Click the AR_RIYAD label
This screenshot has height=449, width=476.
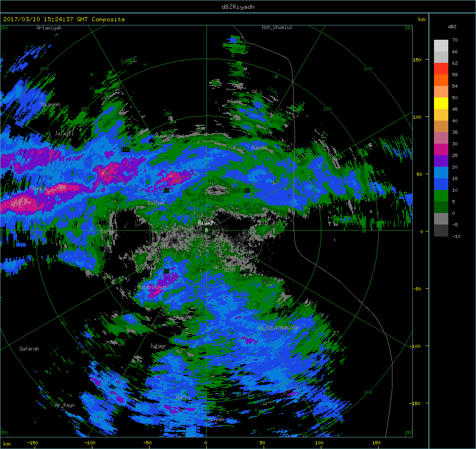click(224, 267)
